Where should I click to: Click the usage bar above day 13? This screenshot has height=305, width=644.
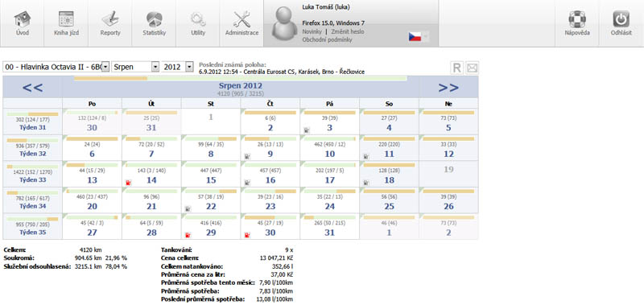[92, 165]
